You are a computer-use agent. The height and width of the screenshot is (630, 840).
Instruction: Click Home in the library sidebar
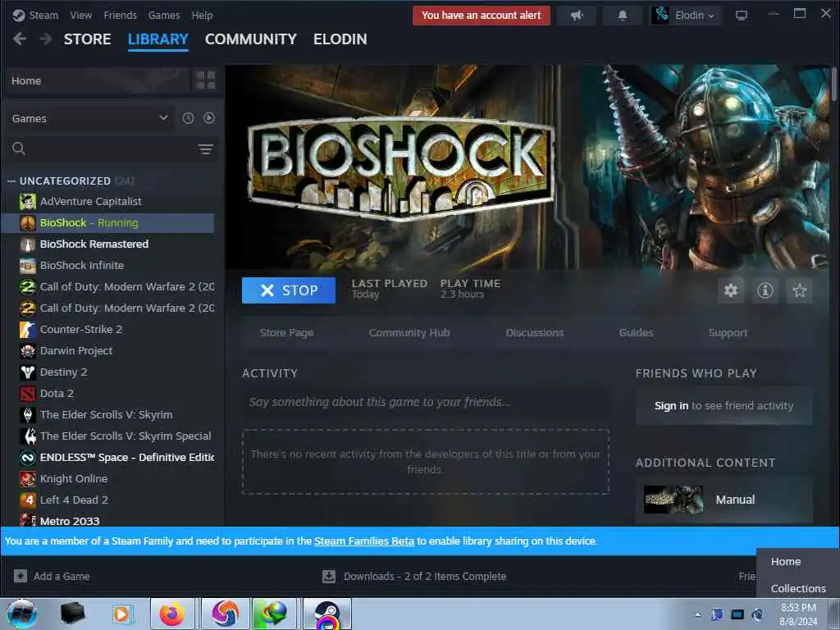(x=97, y=81)
